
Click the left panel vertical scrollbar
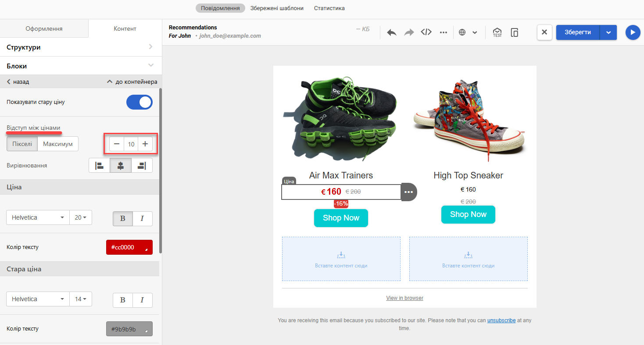pos(161,171)
